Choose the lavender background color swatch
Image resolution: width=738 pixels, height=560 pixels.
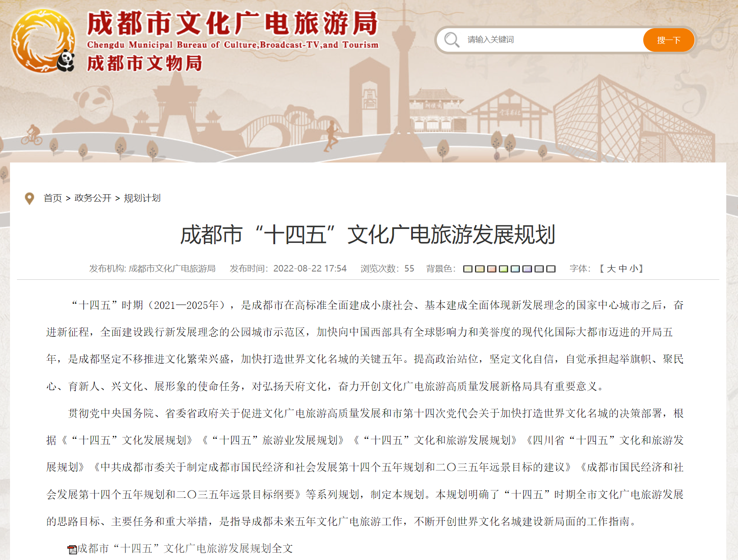pos(527,269)
